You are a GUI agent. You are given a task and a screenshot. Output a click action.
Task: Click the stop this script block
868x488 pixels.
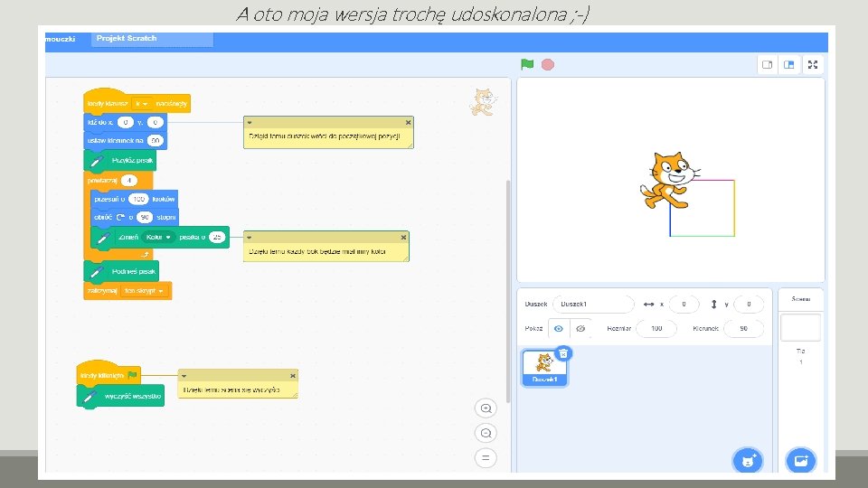(127, 290)
